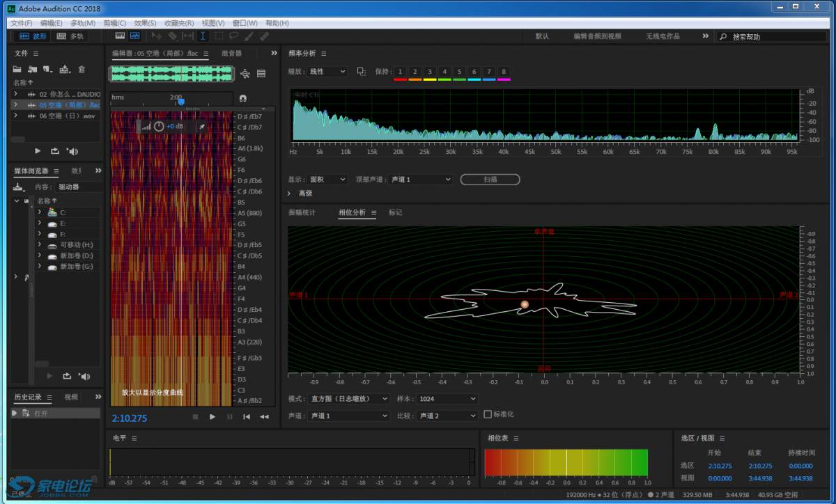Screen dimensions: 836x504
Task: Select the Spot Healing Brush tool
Action: pos(264,36)
